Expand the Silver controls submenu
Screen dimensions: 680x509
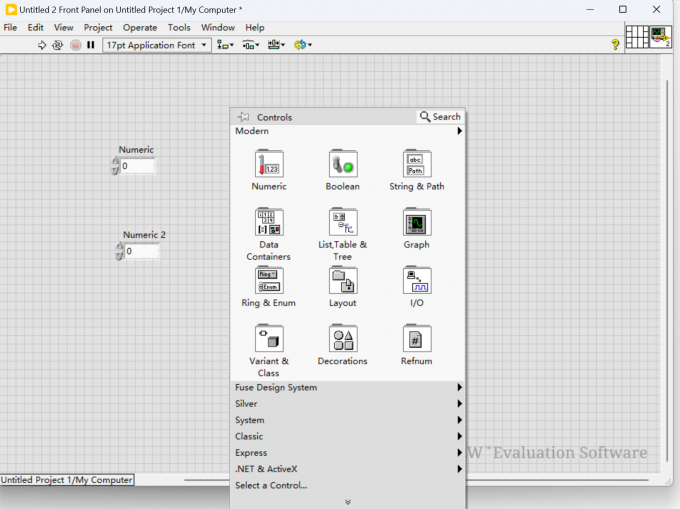(348, 404)
